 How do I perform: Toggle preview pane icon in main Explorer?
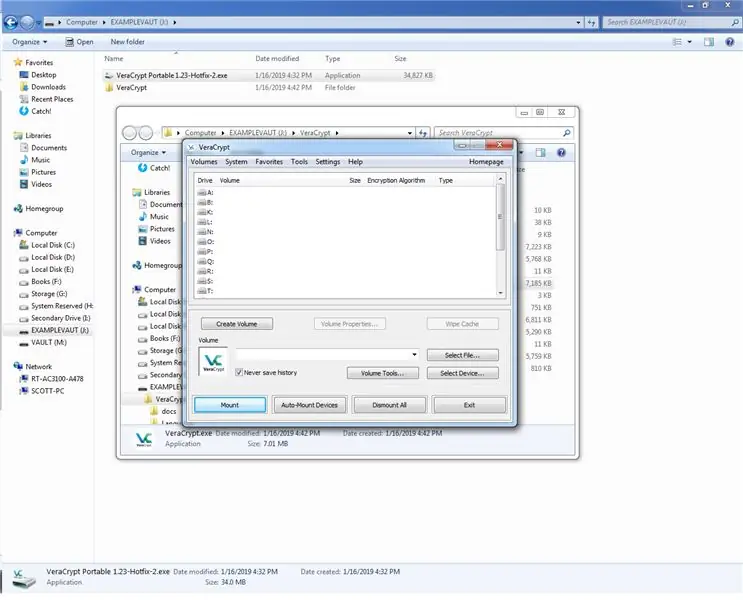pos(709,42)
